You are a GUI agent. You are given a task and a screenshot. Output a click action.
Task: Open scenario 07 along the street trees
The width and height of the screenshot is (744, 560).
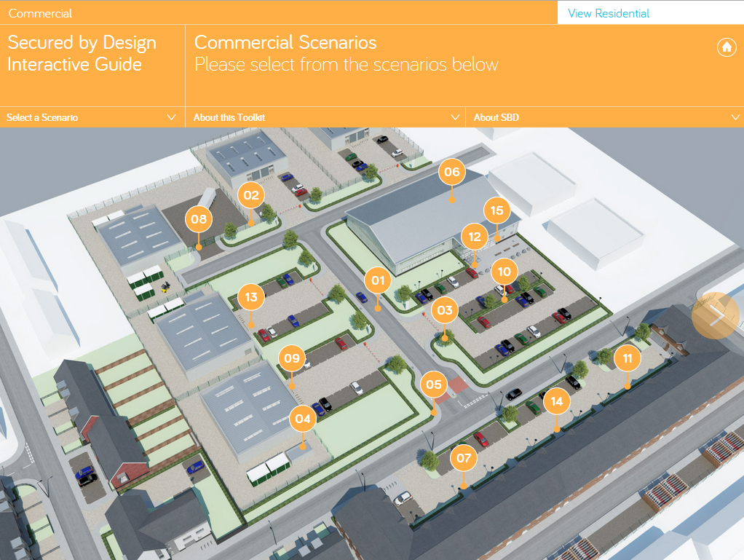(464, 458)
